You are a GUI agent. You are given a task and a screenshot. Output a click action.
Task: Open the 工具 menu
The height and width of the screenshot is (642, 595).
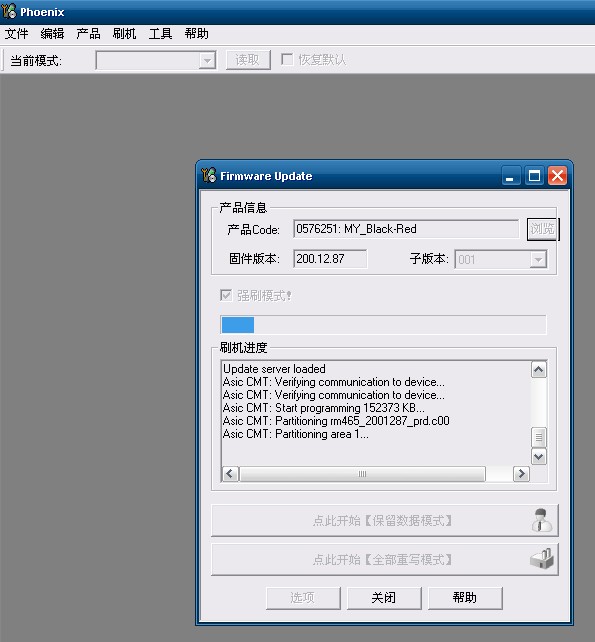[160, 34]
